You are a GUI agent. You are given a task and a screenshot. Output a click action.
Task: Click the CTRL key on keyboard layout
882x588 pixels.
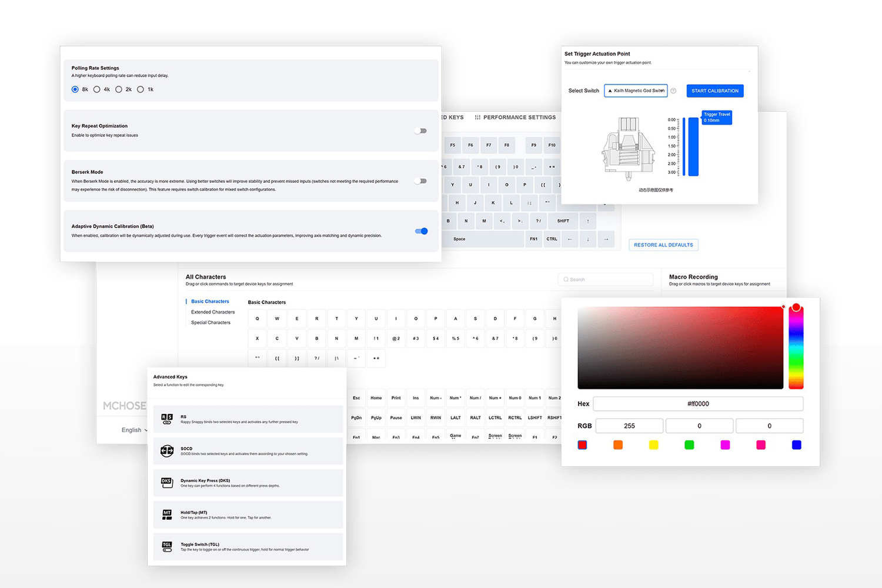pyautogui.click(x=552, y=239)
